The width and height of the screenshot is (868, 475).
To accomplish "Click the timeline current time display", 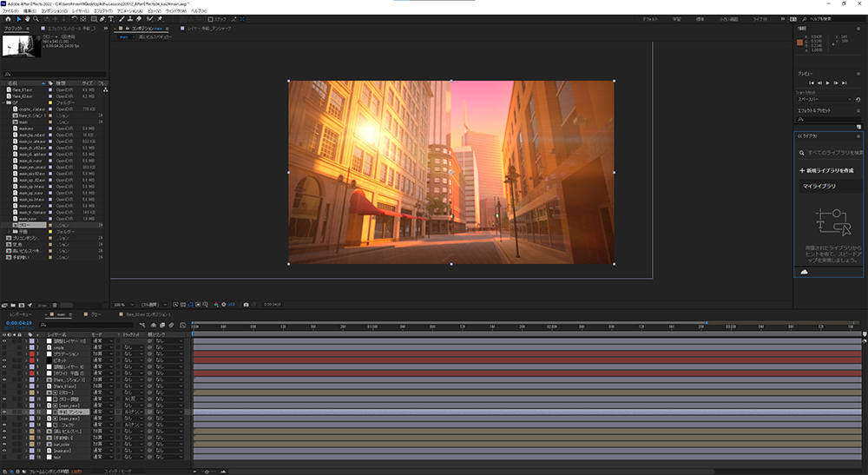I will click(19, 323).
